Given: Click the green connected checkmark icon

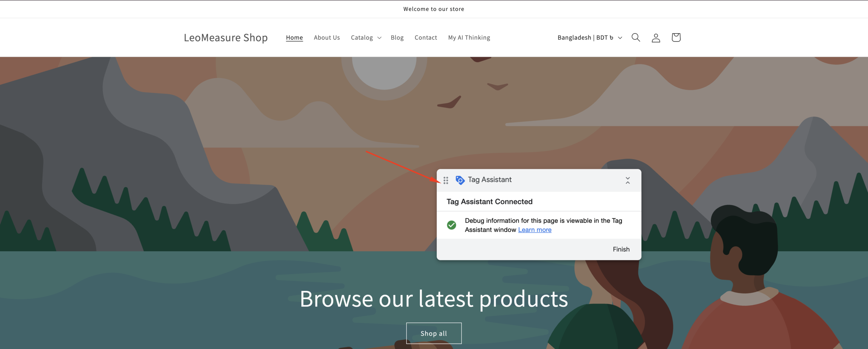Looking at the screenshot, I should [x=451, y=225].
